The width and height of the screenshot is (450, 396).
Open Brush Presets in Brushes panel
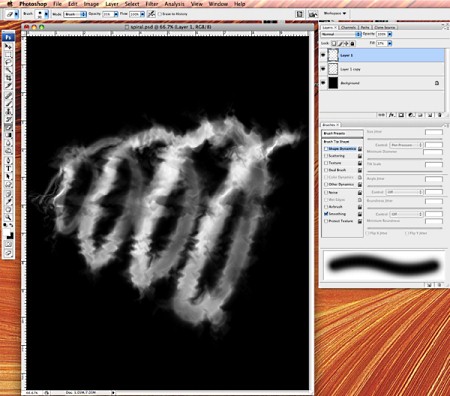(342, 133)
